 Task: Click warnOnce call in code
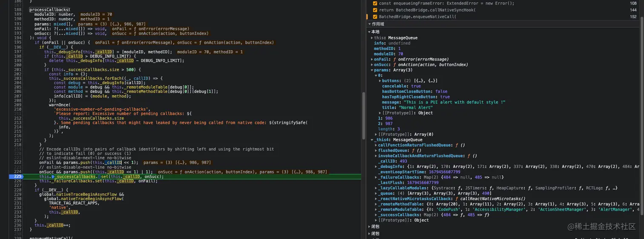pos(59,104)
